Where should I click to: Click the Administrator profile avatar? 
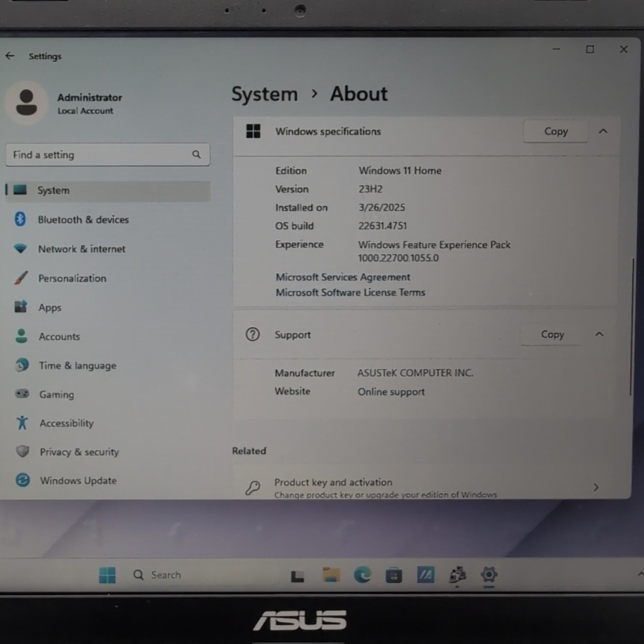(26, 103)
